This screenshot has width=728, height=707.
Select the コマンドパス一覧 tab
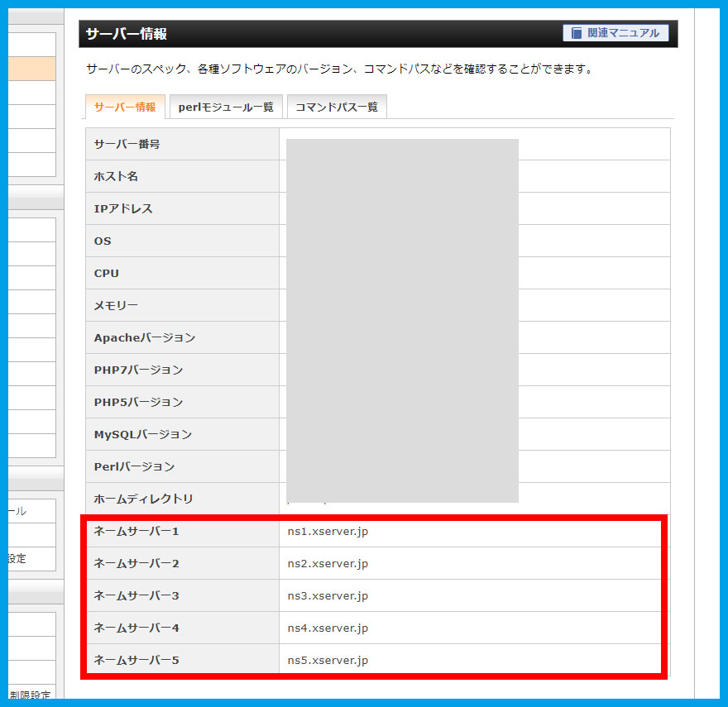coord(336,107)
